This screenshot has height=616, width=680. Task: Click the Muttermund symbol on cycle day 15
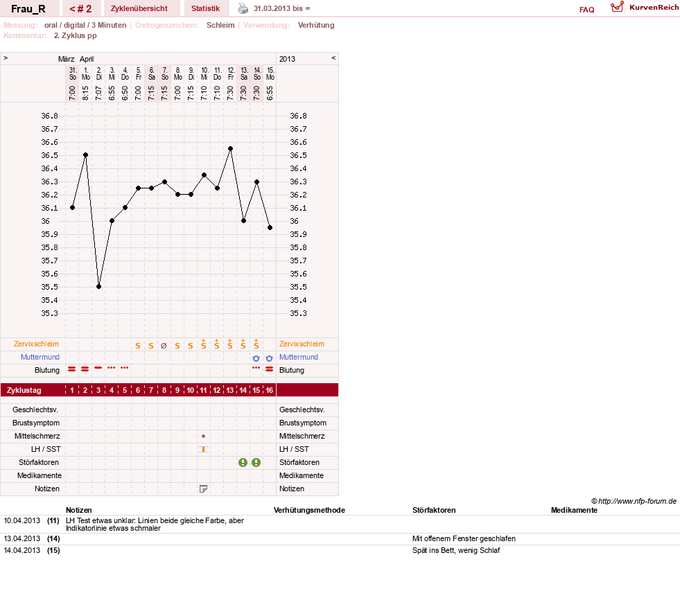(256, 358)
